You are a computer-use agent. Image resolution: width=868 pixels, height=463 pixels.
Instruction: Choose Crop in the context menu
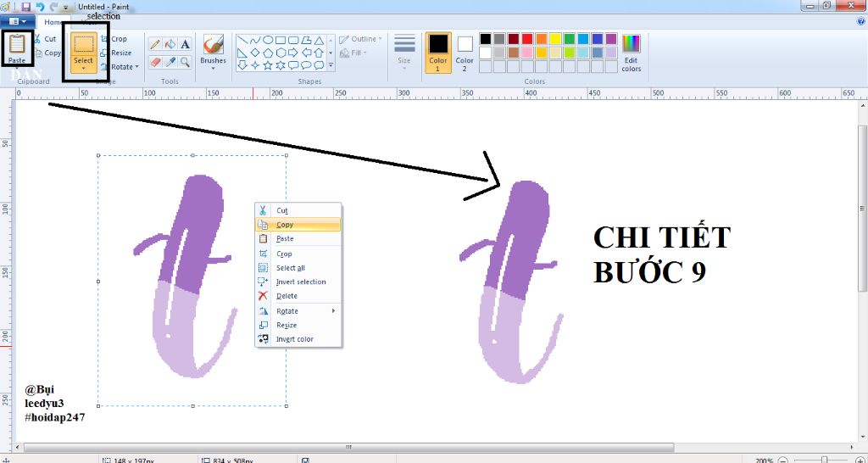click(x=298, y=254)
